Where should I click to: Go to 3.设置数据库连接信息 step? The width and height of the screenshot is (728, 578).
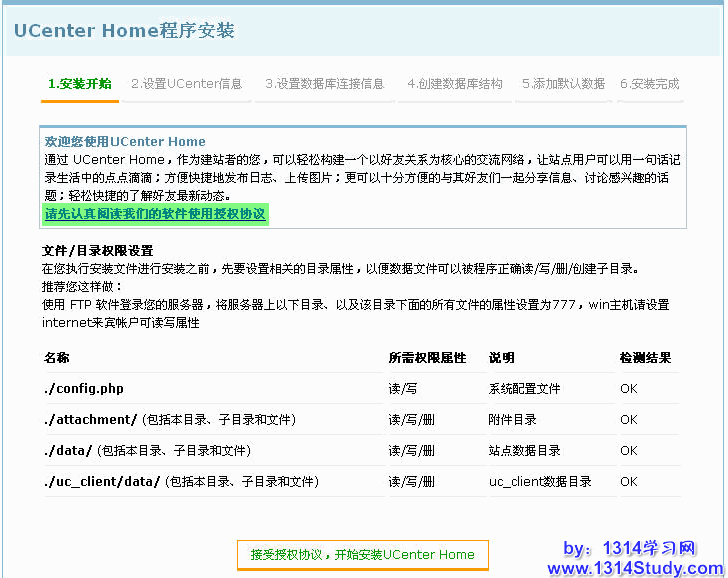coord(324,84)
